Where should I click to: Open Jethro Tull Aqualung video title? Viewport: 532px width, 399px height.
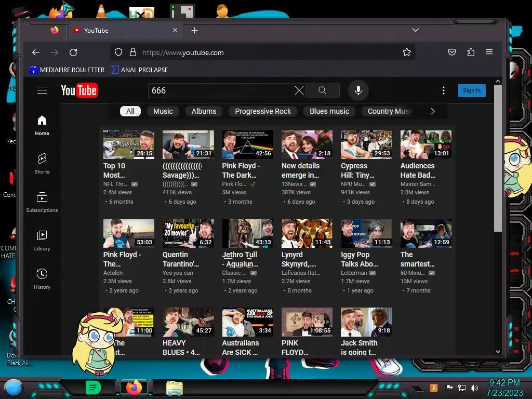(x=241, y=259)
